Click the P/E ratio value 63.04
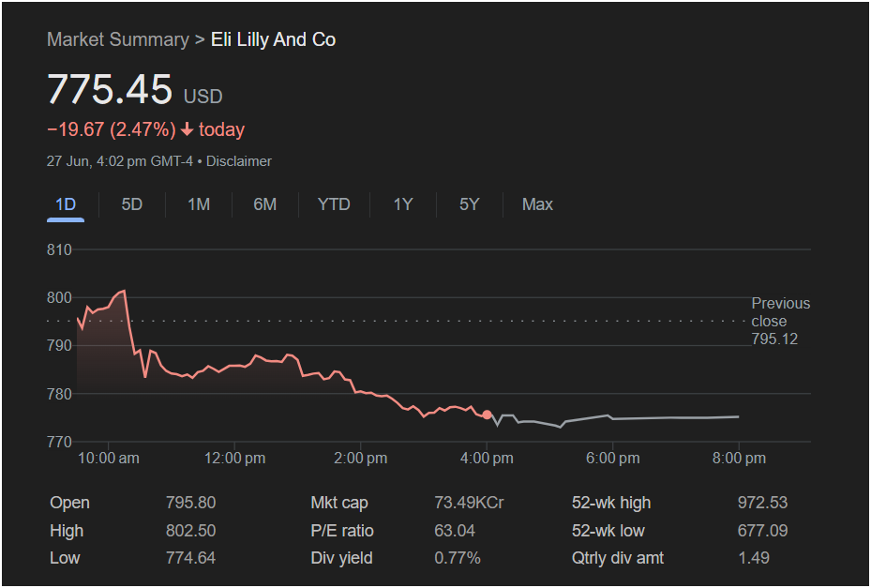The image size is (871, 588). [x=455, y=530]
